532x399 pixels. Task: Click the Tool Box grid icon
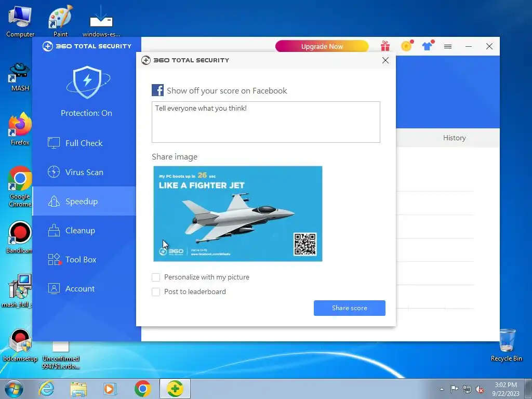coord(54,260)
